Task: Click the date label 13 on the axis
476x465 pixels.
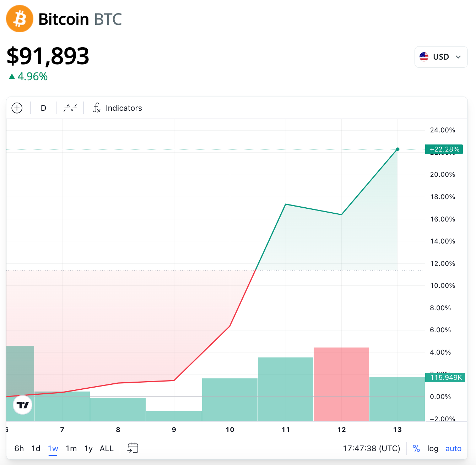Action: click(x=397, y=430)
